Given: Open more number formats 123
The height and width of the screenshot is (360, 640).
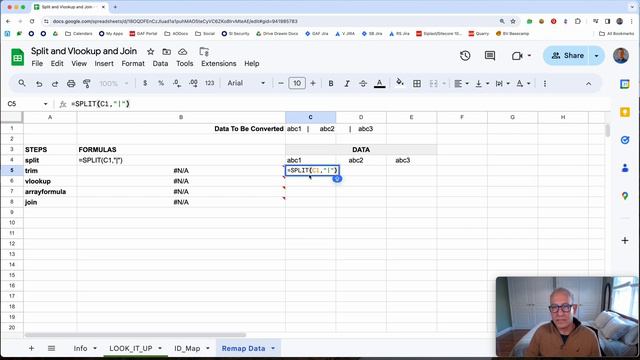Looking at the screenshot, I should coord(209,83).
